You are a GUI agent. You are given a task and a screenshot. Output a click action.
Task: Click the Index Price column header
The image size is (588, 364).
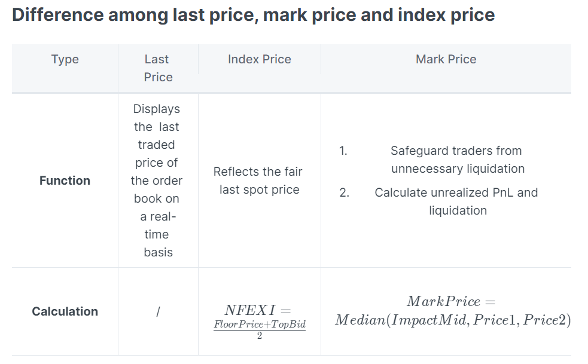click(x=259, y=59)
